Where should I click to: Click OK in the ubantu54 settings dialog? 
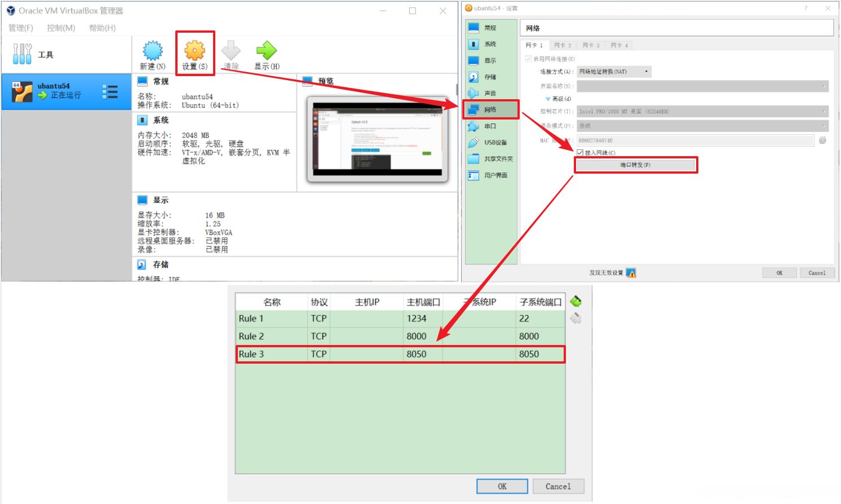[780, 273]
